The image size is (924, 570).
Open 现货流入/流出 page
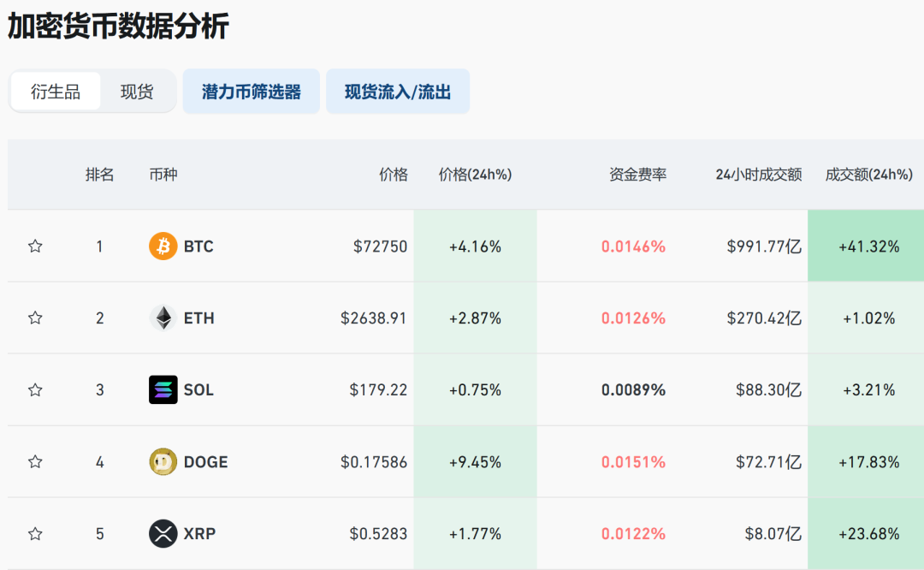[398, 92]
